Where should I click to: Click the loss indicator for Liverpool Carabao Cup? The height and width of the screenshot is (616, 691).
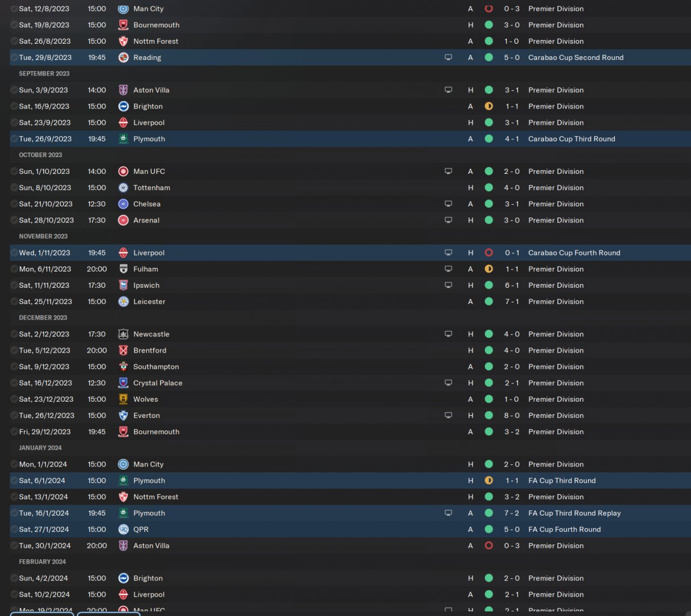pyautogui.click(x=489, y=253)
